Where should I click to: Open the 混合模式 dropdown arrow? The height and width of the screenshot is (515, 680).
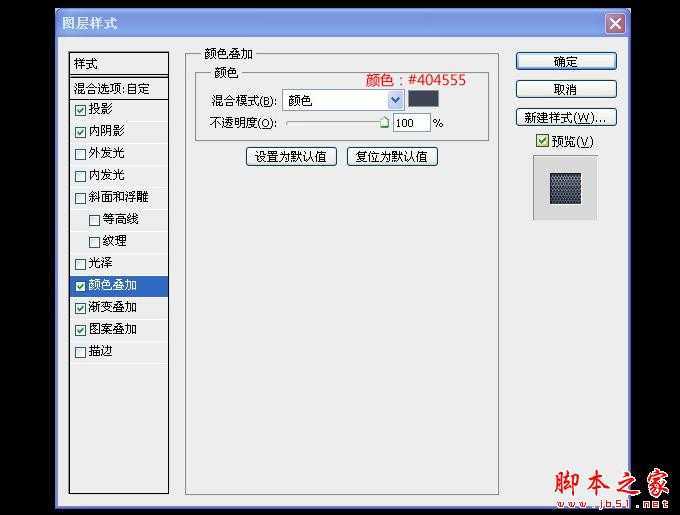click(395, 101)
